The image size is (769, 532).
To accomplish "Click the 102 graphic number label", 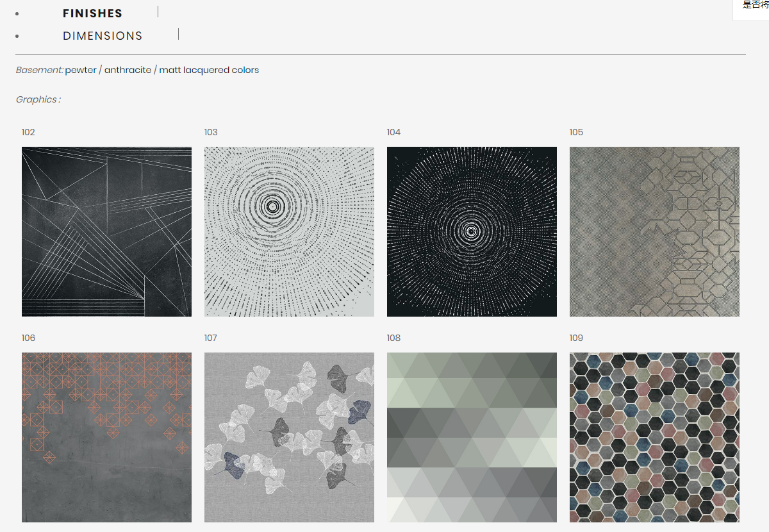I will (28, 132).
